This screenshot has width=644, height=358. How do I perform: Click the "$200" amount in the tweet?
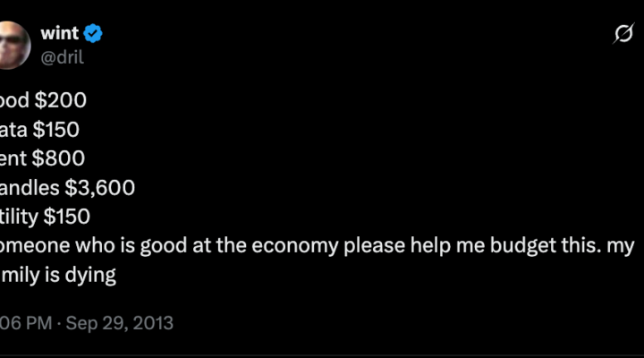tap(61, 100)
